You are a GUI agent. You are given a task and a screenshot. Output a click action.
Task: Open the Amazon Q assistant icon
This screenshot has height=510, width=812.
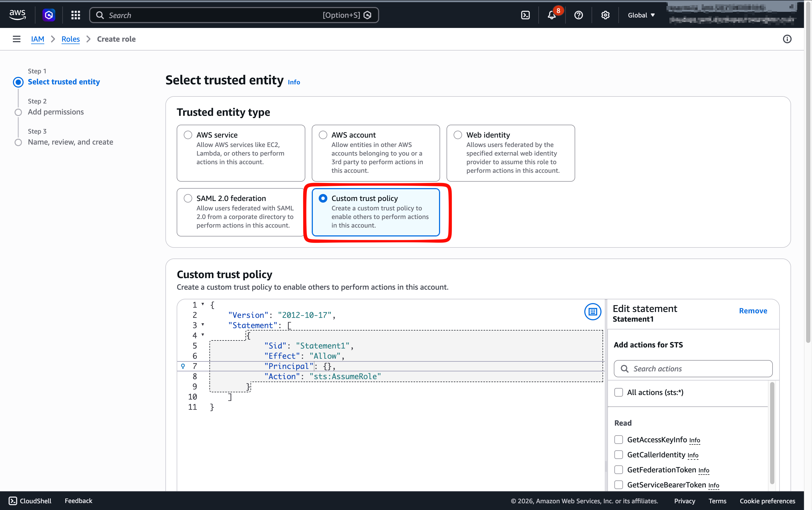click(x=49, y=15)
